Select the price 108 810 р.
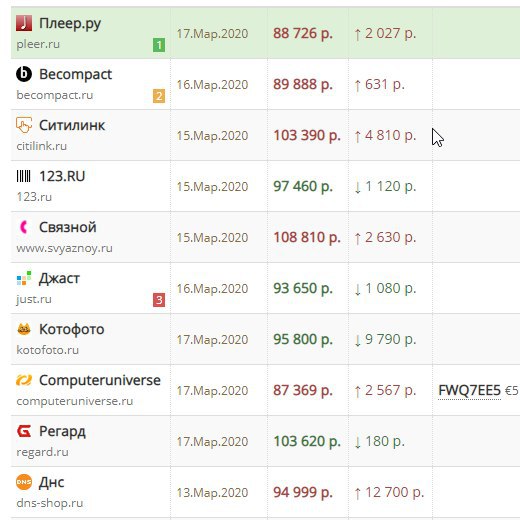This screenshot has width=520, height=520. tap(307, 238)
